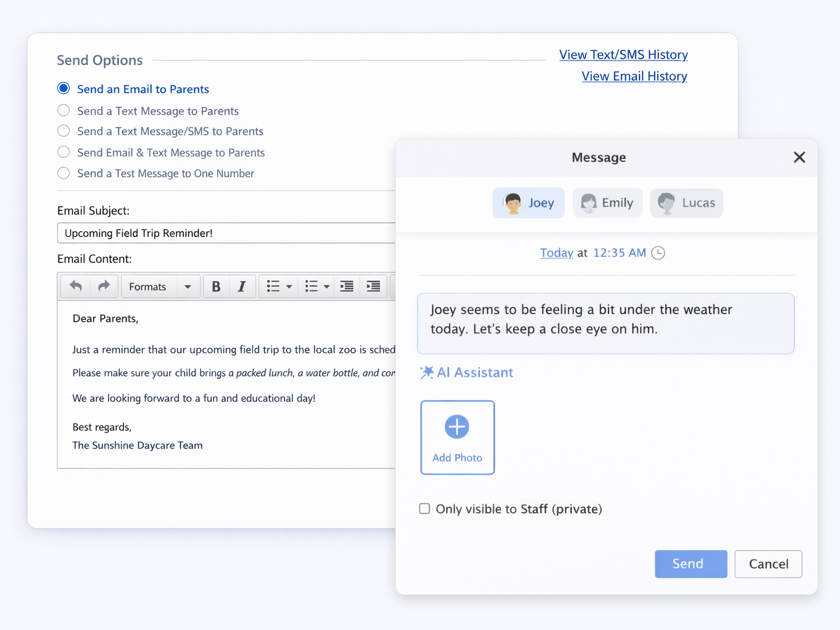
Task: Expand bulleted list style dropdown arrow
Action: [289, 287]
